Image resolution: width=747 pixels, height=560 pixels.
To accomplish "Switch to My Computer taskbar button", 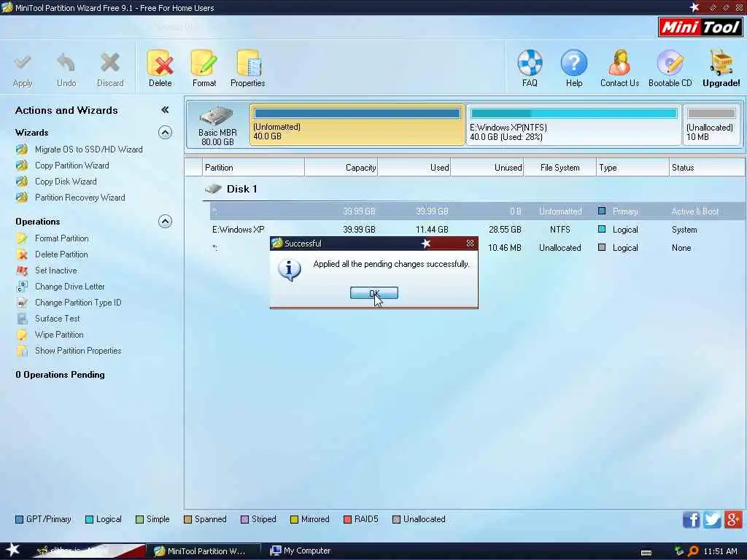I will coord(301,551).
